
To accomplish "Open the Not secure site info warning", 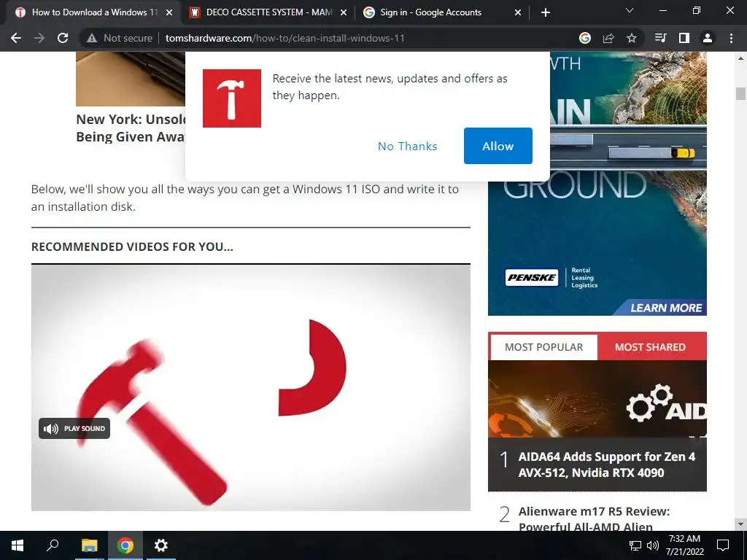I will 120,38.
